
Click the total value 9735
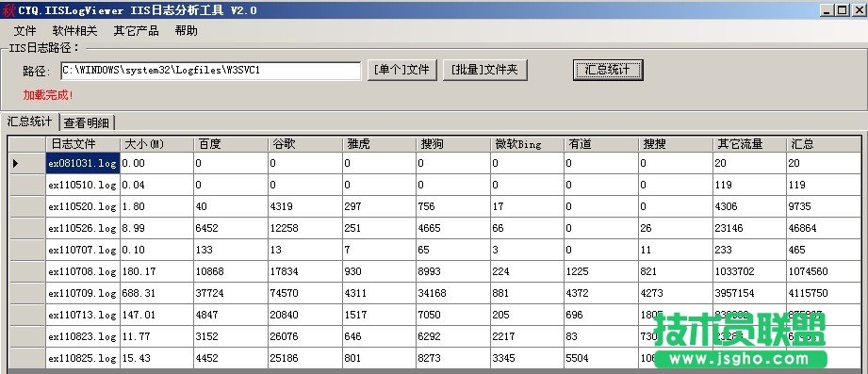tap(824, 206)
